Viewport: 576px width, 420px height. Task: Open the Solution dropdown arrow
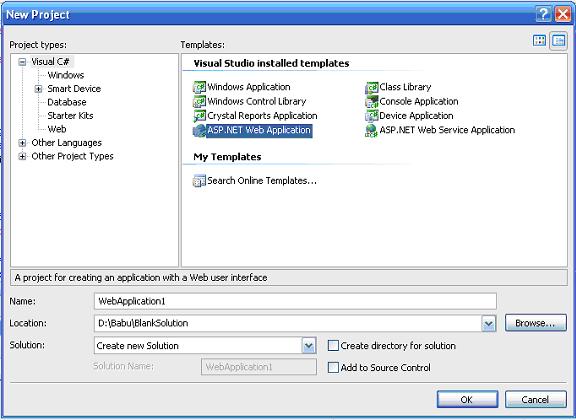309,346
